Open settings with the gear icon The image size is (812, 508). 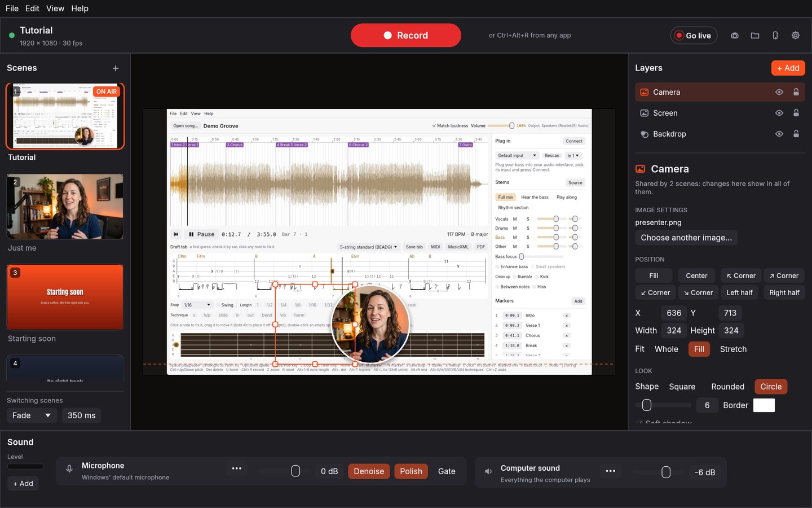796,36
